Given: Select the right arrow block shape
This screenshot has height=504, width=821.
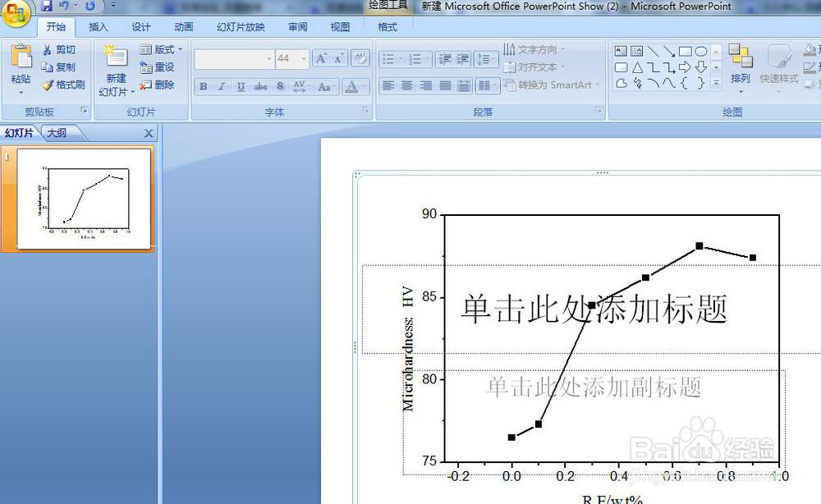Looking at the screenshot, I should 685,67.
